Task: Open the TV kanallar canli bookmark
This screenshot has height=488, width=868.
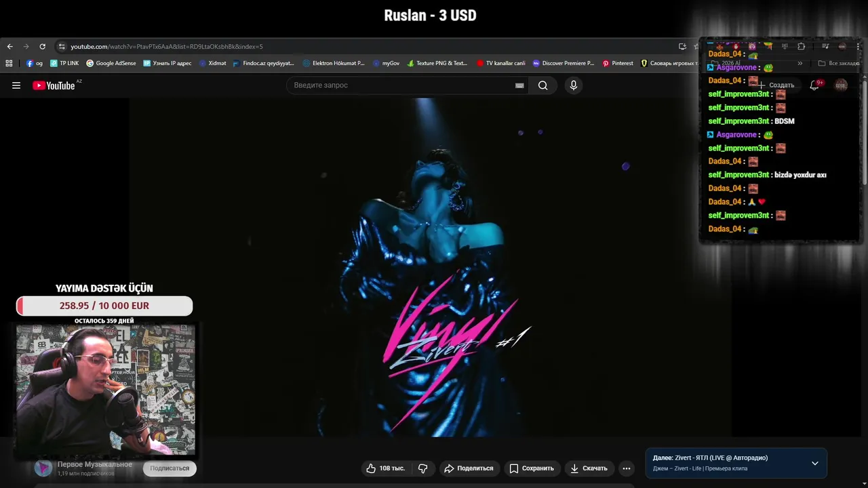Action: (501, 63)
